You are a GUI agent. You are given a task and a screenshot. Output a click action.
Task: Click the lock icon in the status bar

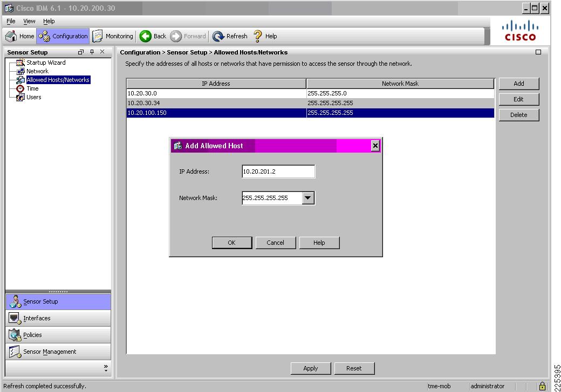543,386
